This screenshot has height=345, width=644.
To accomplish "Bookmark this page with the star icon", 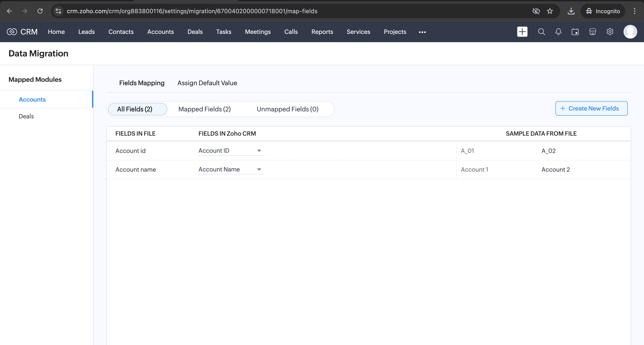I will [550, 11].
